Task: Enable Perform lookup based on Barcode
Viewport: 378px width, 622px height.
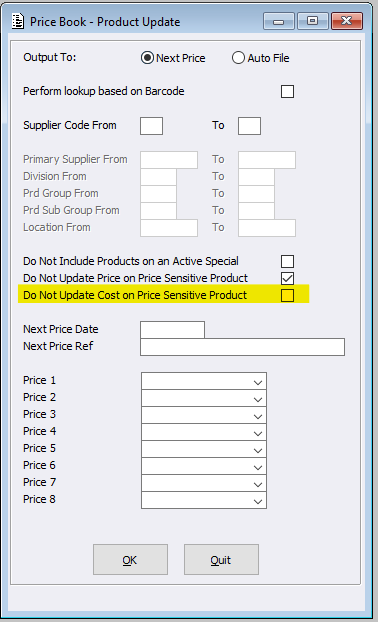Action: 288,92
